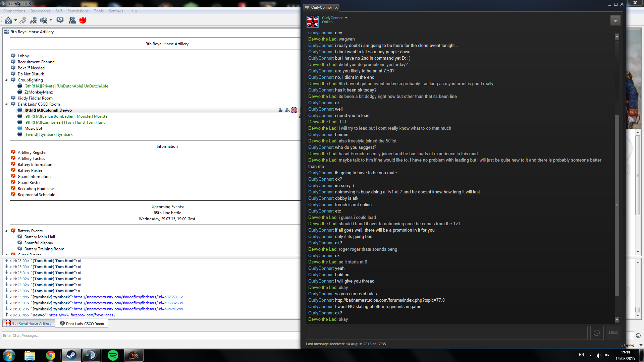Collapse the Dank Lads' CSGO Room channel
644x362 pixels.
click(x=6, y=104)
